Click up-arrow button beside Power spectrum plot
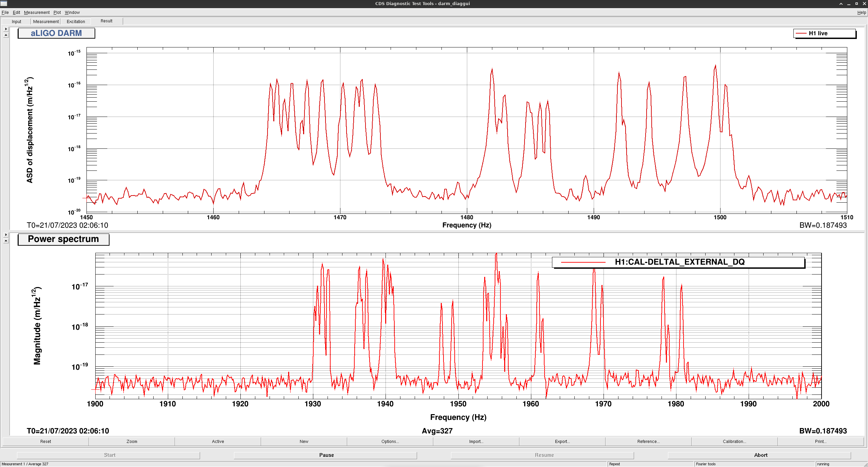Viewport: 868px width, 467px height. [x=6, y=241]
